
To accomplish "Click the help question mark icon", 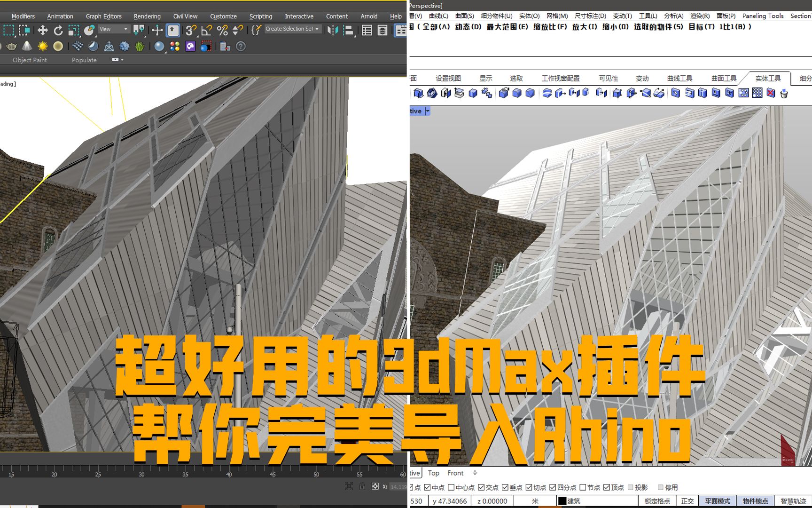I will [x=241, y=47].
